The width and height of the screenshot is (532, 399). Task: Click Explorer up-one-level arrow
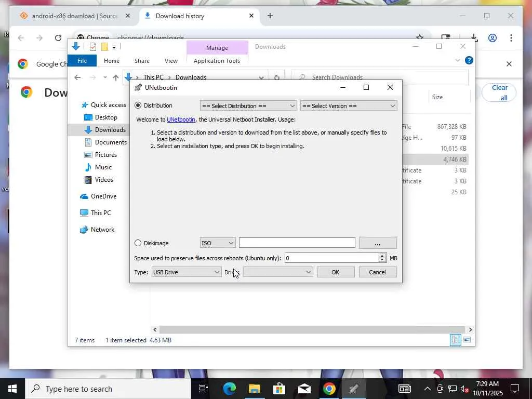pyautogui.click(x=116, y=78)
